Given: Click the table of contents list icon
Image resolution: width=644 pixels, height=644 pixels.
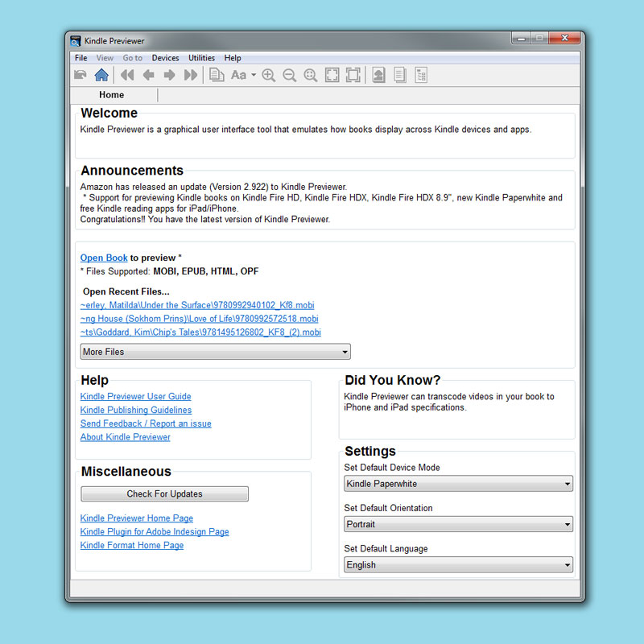Looking at the screenshot, I should point(421,75).
